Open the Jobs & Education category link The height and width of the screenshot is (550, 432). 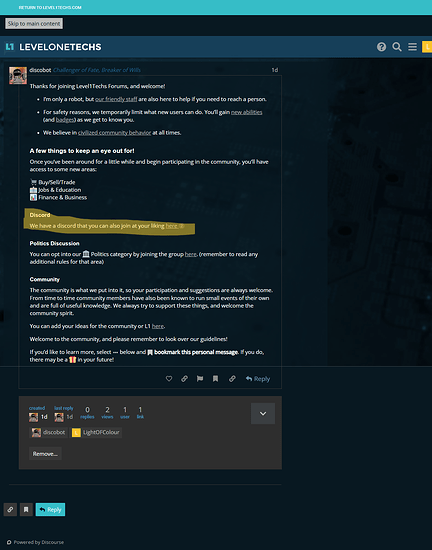(x=55, y=190)
